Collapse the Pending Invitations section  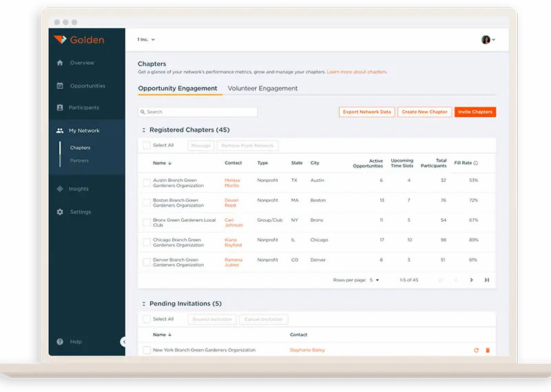click(x=144, y=304)
